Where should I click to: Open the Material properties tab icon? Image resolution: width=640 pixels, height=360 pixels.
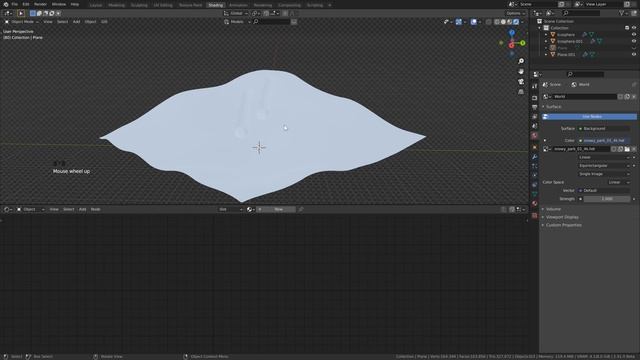point(534,203)
